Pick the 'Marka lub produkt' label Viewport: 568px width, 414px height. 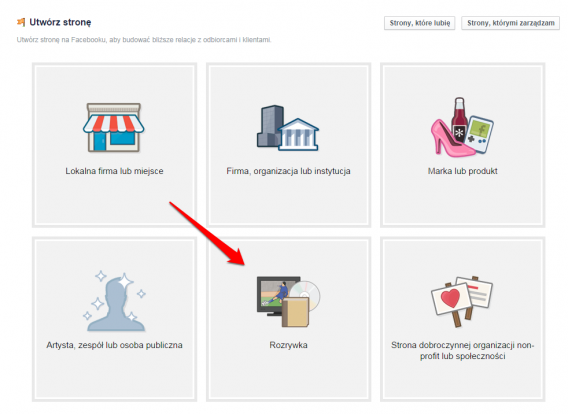(463, 171)
